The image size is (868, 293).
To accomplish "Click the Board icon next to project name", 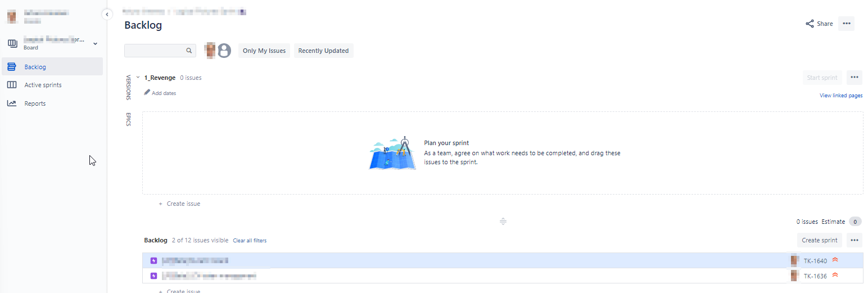I will point(12,43).
